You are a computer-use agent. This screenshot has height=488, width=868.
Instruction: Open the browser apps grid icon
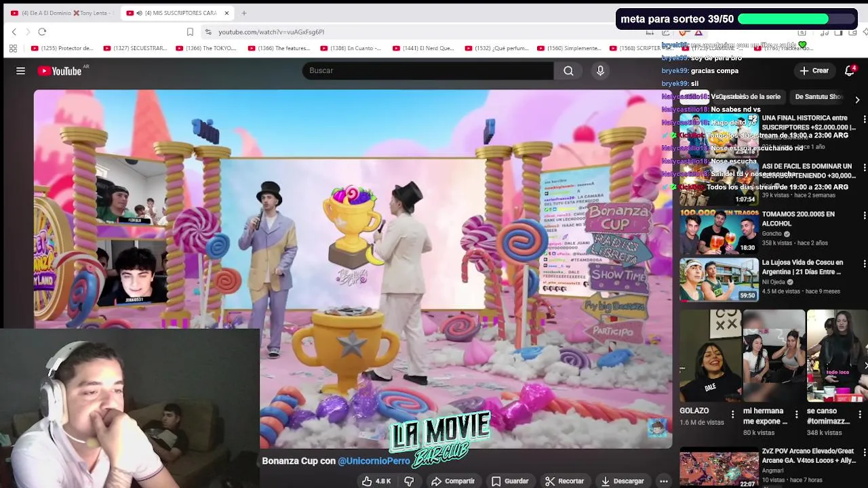13,48
